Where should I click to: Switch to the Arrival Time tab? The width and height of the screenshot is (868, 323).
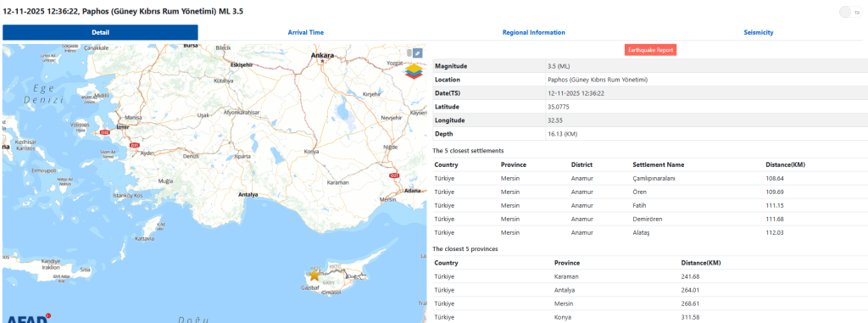(305, 32)
